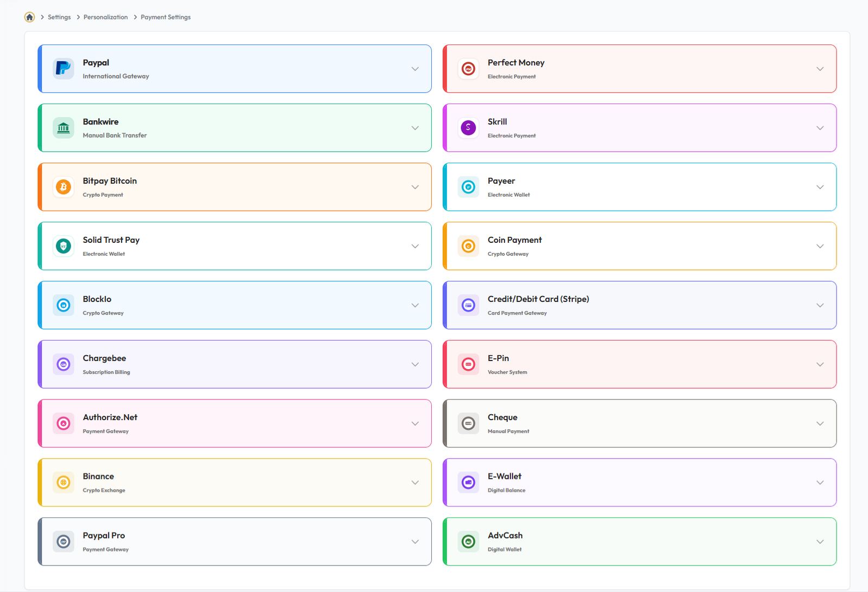
Task: Click 'International Gateway' subtitle text
Action: 116,76
